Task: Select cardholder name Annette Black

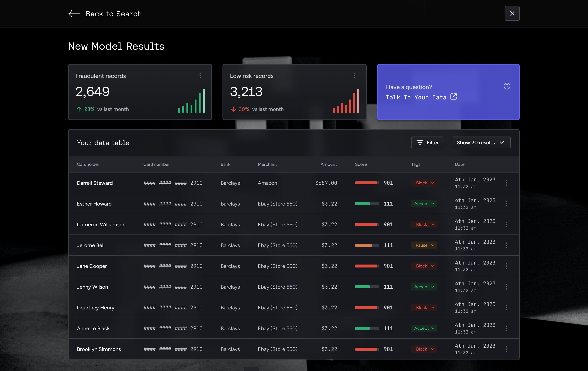Action: click(x=93, y=328)
